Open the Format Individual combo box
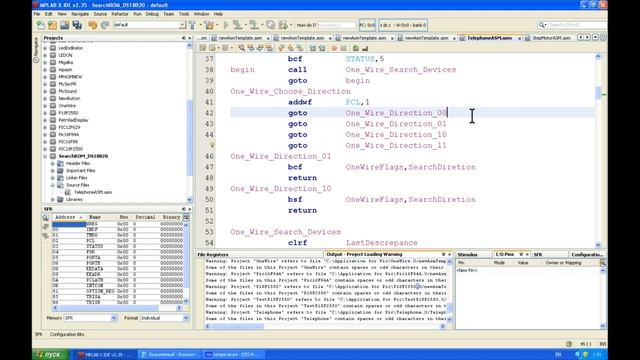The width and height of the screenshot is (640, 360). coord(164,318)
